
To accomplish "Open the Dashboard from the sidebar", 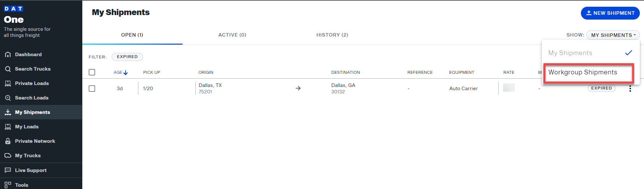I will [28, 54].
